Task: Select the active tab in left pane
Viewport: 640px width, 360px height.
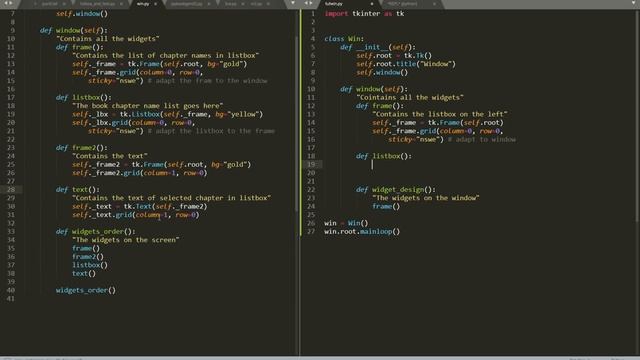Action: pyautogui.click(x=143, y=4)
